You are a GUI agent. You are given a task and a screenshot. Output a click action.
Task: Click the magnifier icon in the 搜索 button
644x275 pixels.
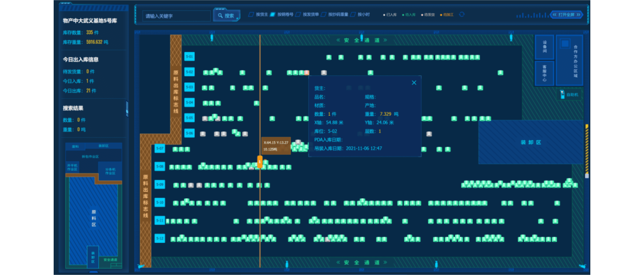220,16
